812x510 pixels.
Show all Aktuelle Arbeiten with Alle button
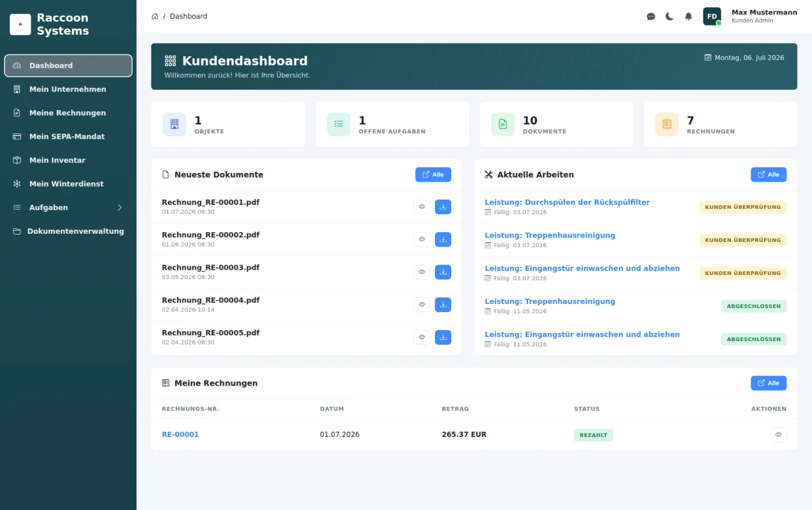point(768,175)
